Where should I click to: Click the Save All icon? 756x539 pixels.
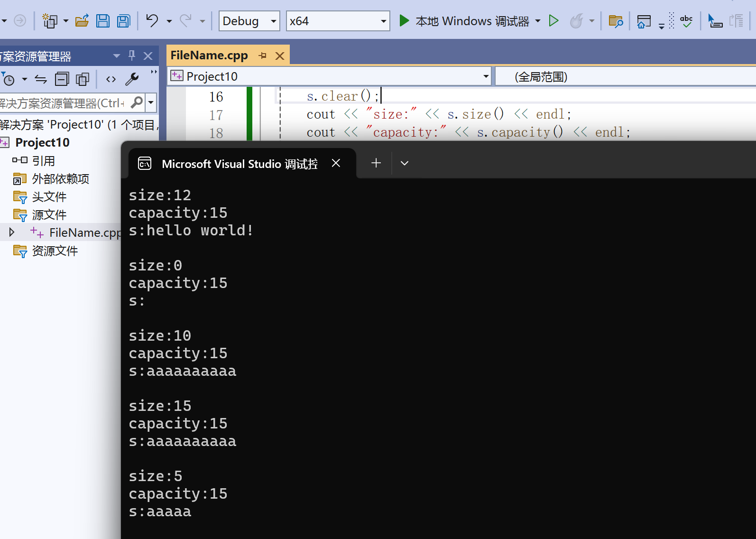point(124,21)
